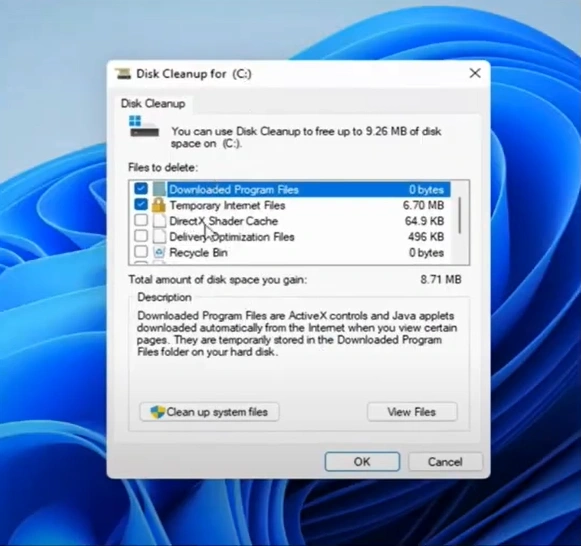
Task: Select the Disk Cleanup tab
Action: (153, 104)
